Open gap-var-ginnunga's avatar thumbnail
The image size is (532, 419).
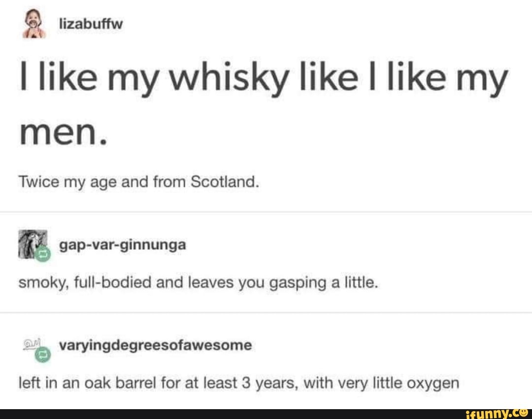33,244
